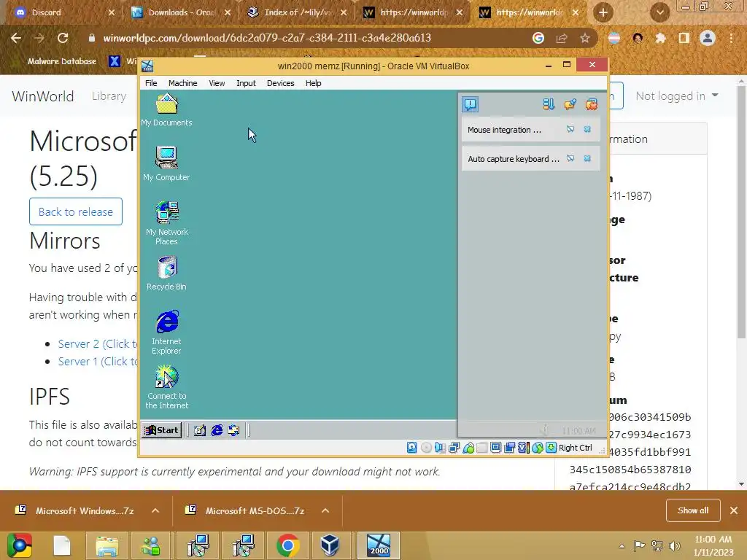Viewport: 747px width, 560px height.
Task: Click the audio status icon in VirtualBox
Action: coord(440,448)
